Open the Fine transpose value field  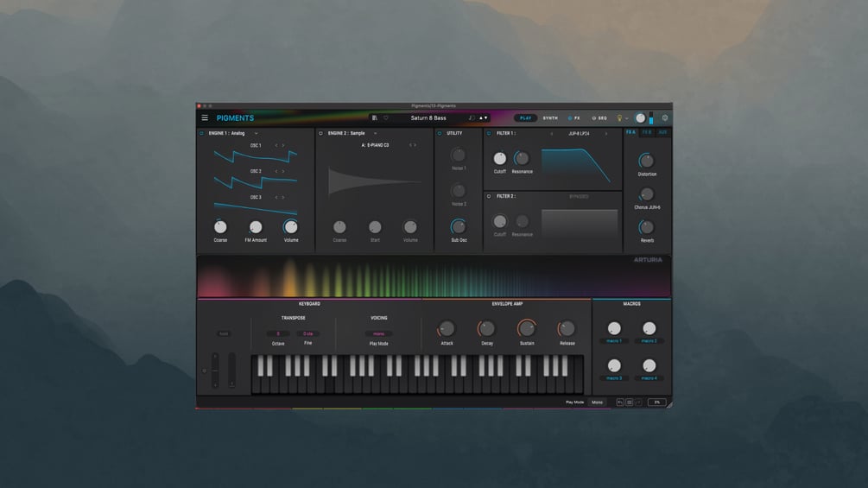click(x=307, y=333)
